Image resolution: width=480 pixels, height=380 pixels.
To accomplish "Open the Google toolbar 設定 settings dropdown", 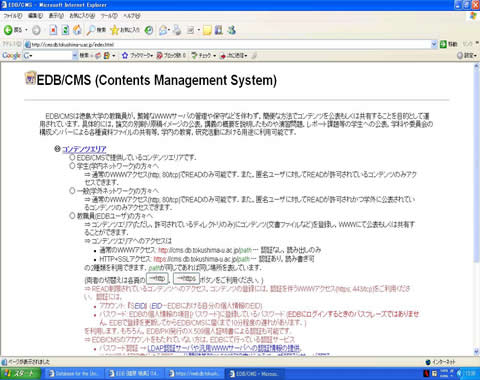I will [x=467, y=56].
